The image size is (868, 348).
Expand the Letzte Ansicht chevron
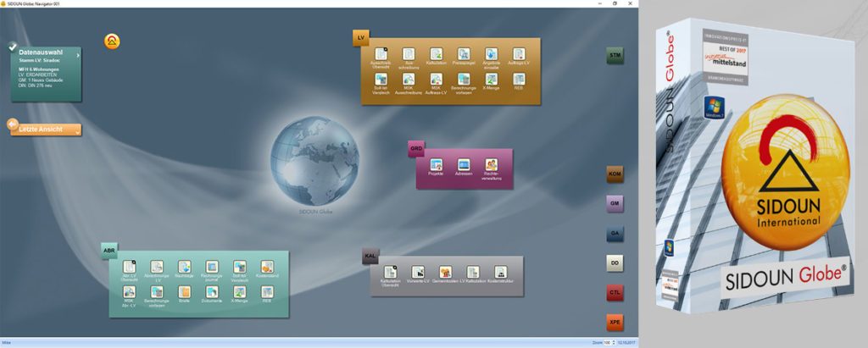(76, 133)
